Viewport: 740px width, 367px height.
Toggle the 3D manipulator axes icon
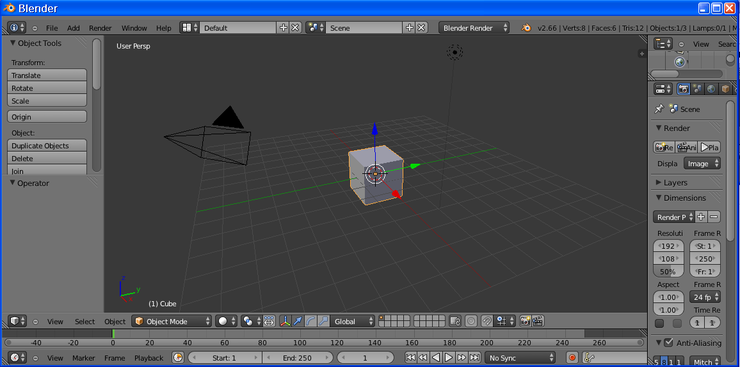click(286, 321)
